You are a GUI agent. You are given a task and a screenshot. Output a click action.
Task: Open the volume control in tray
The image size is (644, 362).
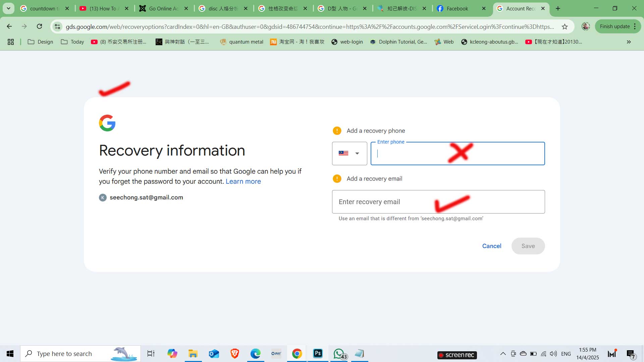pos(553,354)
